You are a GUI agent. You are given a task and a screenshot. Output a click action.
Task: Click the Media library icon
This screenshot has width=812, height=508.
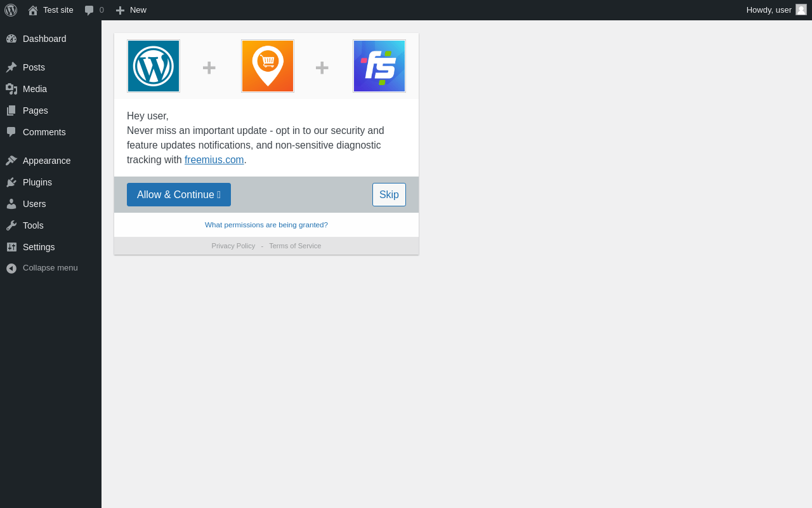click(11, 89)
